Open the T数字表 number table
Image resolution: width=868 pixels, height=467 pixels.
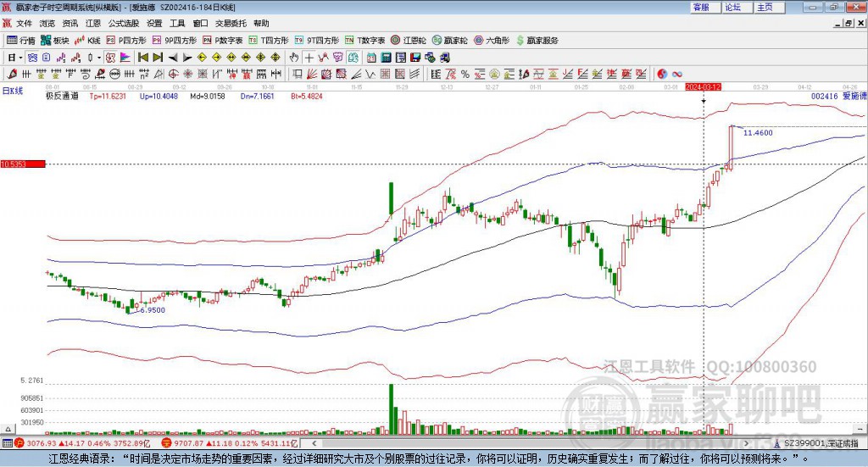364,41
